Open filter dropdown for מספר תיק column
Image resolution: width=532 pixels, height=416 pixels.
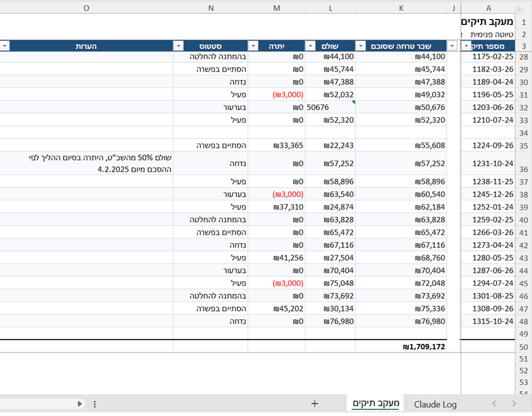coord(466,46)
